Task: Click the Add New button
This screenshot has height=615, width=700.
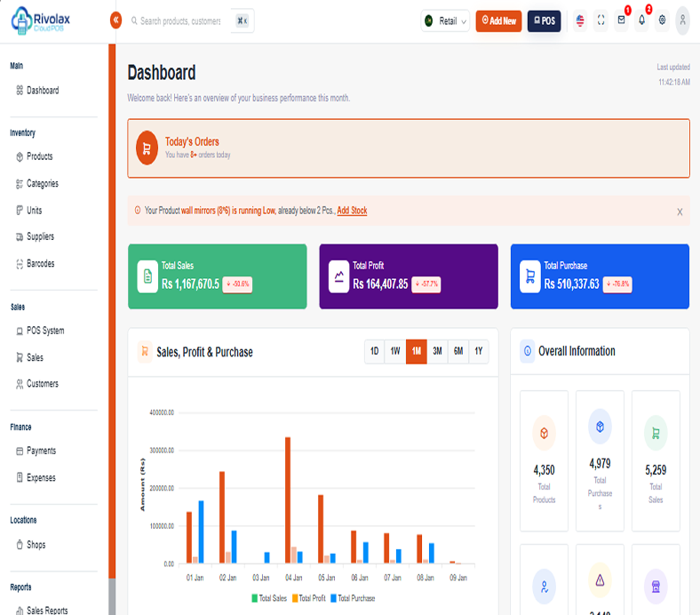Action: (x=498, y=20)
